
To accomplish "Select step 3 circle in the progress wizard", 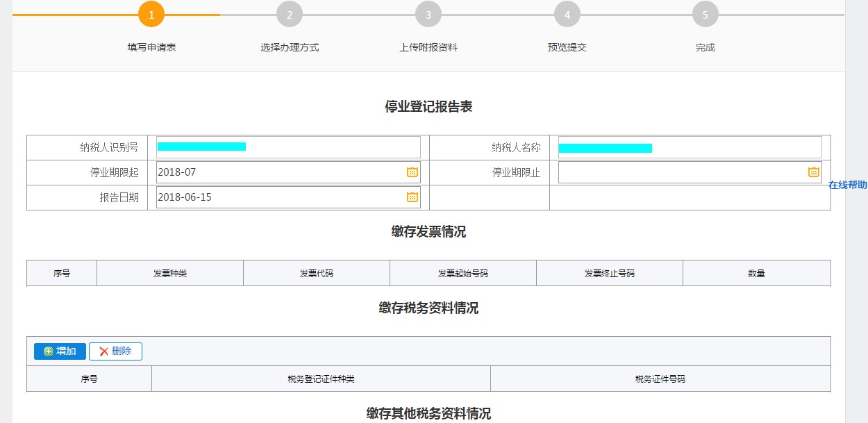I will (x=428, y=13).
